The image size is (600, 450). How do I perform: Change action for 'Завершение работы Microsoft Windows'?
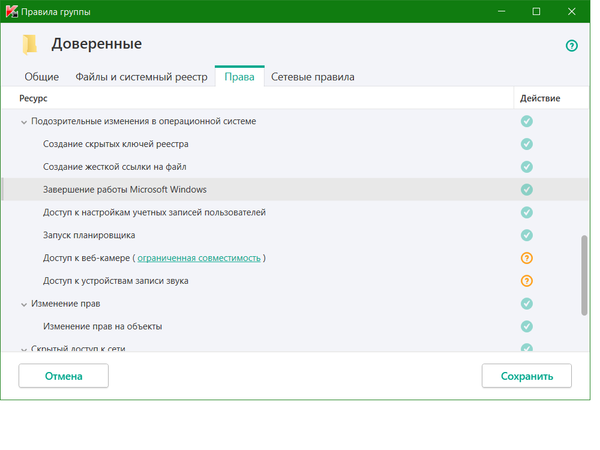[526, 190]
